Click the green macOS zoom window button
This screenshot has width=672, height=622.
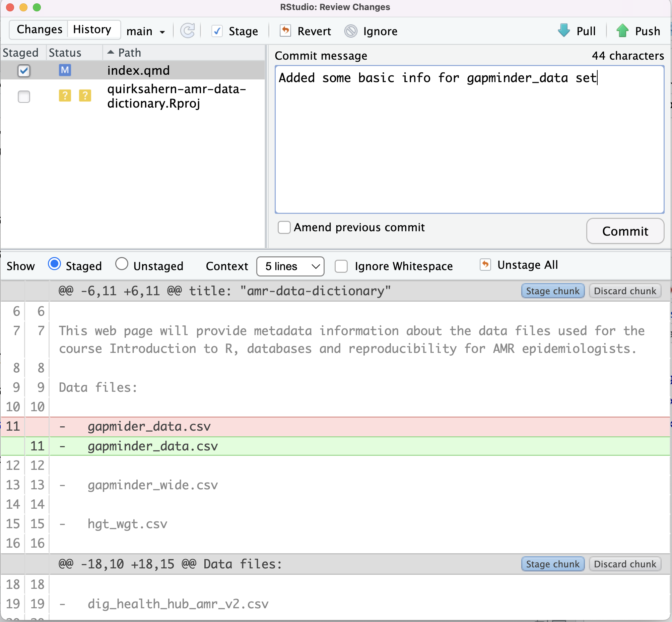coord(37,7)
